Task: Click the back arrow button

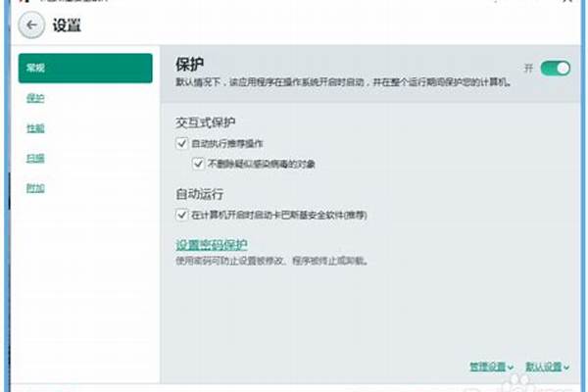Action: (31, 25)
